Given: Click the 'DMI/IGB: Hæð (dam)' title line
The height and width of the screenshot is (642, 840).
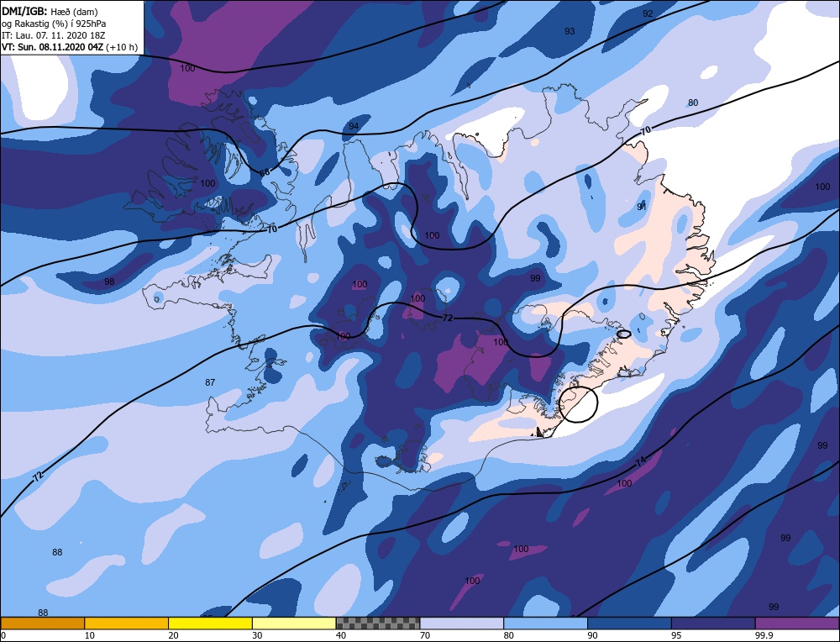Looking at the screenshot, I should coord(50,12).
